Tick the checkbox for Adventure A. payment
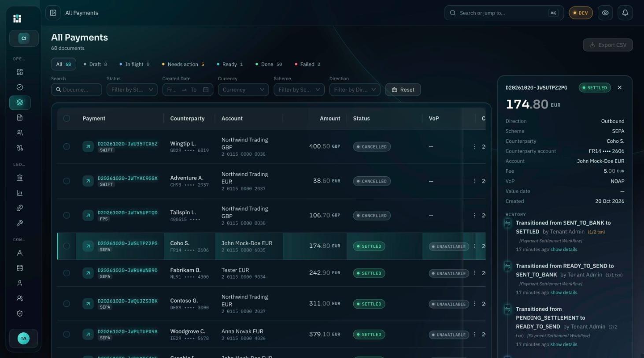The height and width of the screenshot is (358, 644). point(67,181)
